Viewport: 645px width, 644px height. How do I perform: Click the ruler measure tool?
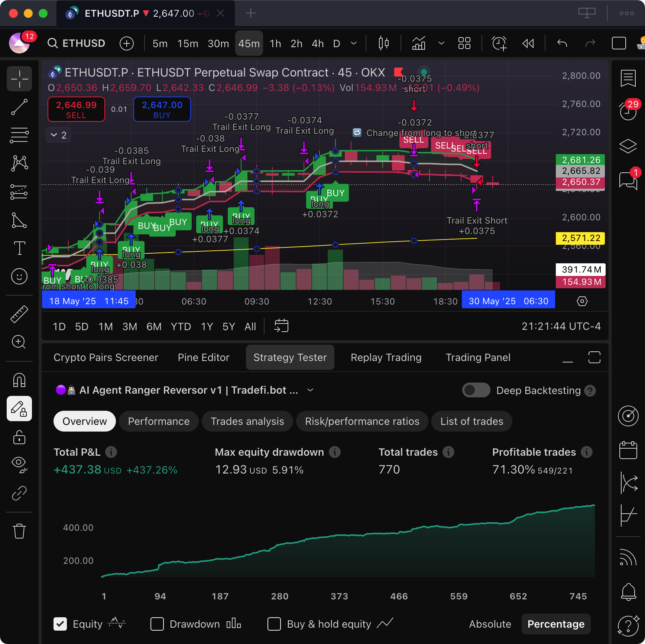click(x=19, y=314)
